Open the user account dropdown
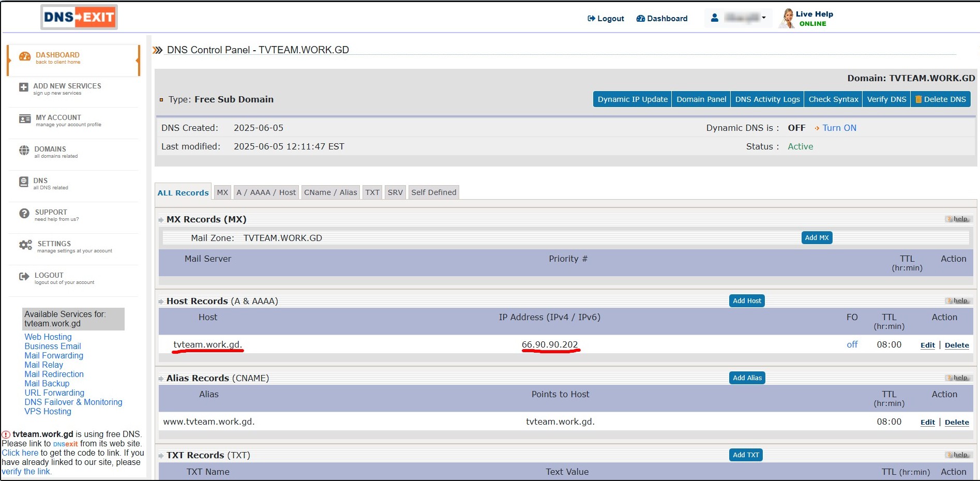Screen dimensions: 980x481 coord(738,18)
